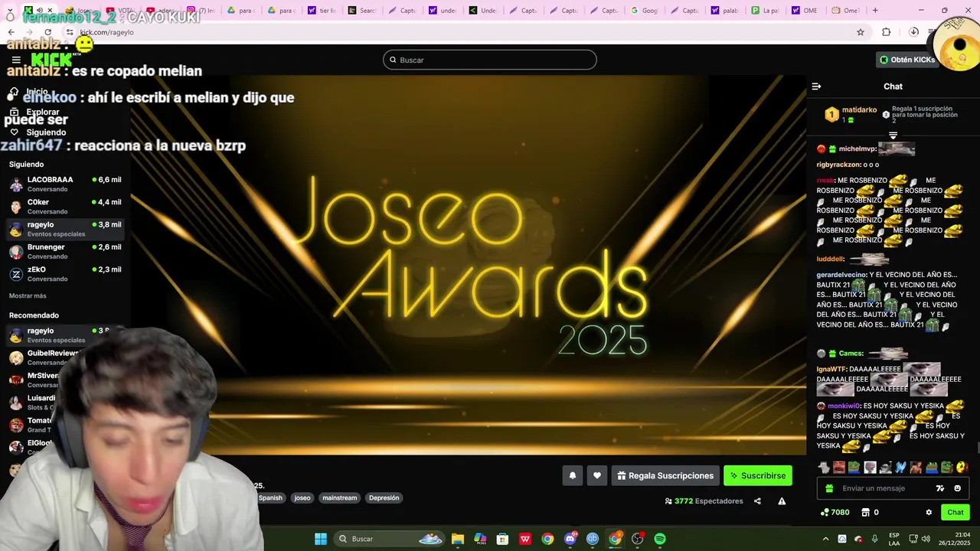Expand Mostrar más in following list
Viewport: 980px width, 551px height.
[x=28, y=295]
